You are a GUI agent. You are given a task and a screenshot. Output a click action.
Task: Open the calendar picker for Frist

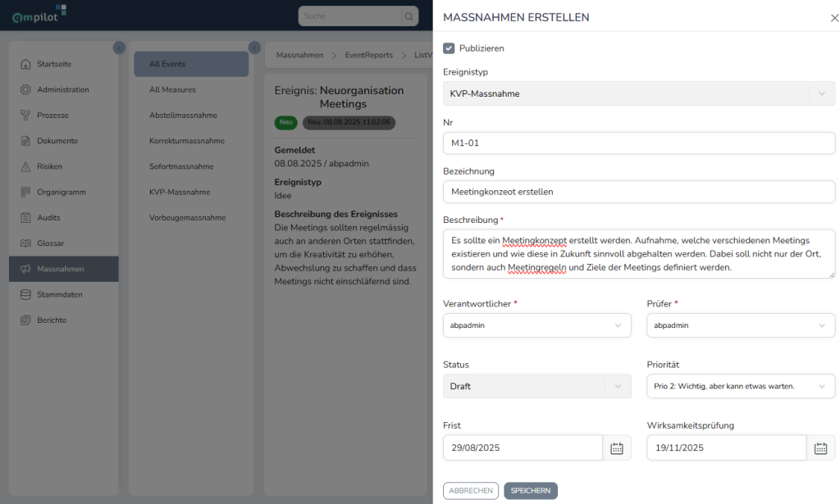[x=617, y=448]
